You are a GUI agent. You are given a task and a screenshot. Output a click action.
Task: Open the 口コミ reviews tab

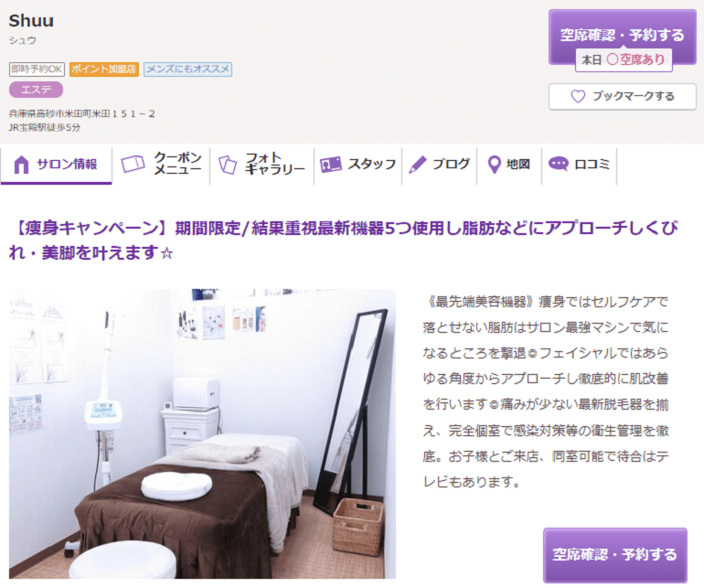pyautogui.click(x=579, y=165)
